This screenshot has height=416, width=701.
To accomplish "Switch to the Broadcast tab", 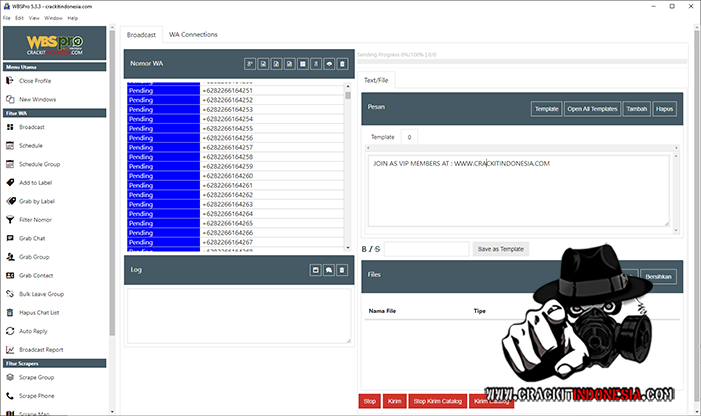I will coord(141,35).
